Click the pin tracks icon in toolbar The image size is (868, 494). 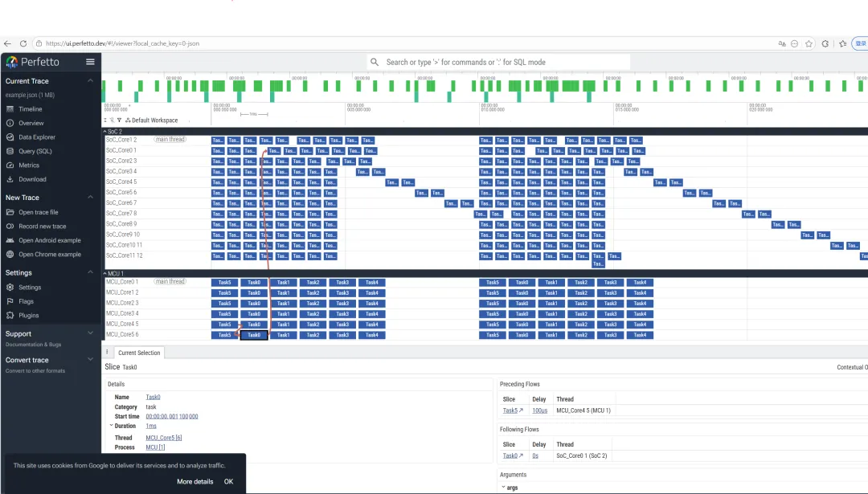click(x=112, y=120)
